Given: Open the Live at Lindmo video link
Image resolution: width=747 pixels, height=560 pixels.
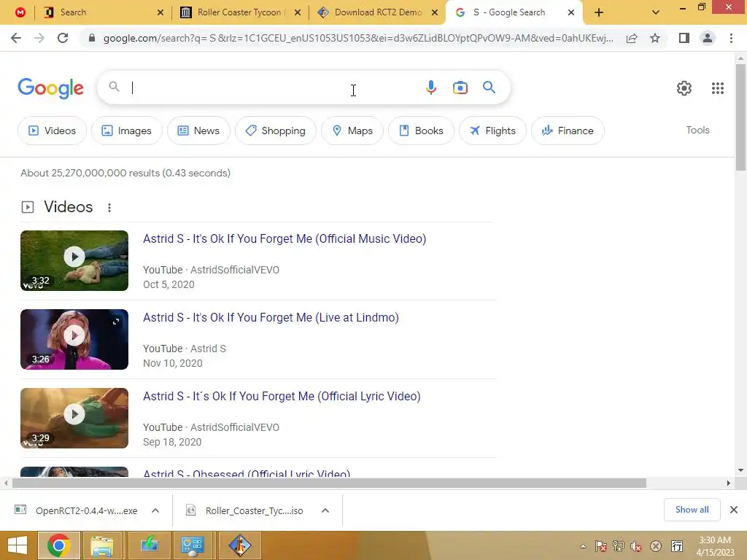Looking at the screenshot, I should tap(271, 317).
